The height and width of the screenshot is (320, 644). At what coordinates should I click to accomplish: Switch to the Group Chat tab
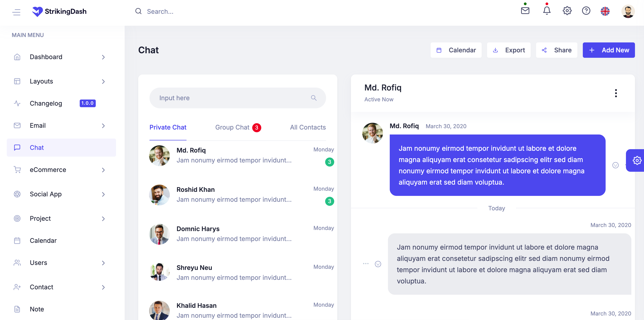coord(232,127)
